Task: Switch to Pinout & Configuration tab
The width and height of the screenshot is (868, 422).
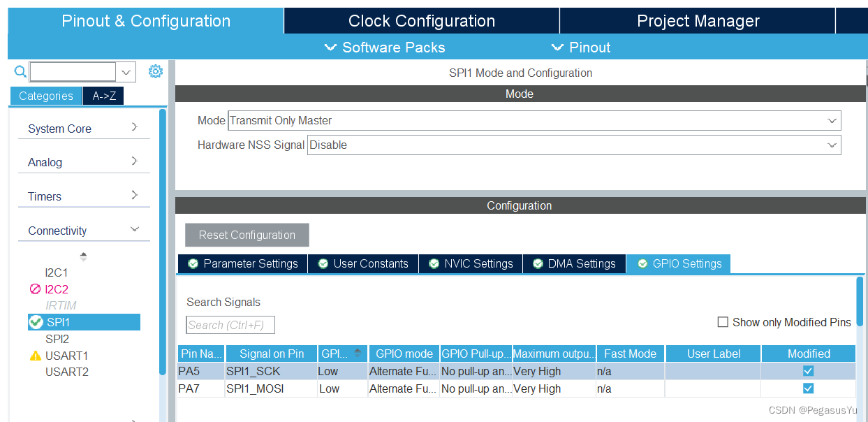Action: pyautogui.click(x=146, y=21)
